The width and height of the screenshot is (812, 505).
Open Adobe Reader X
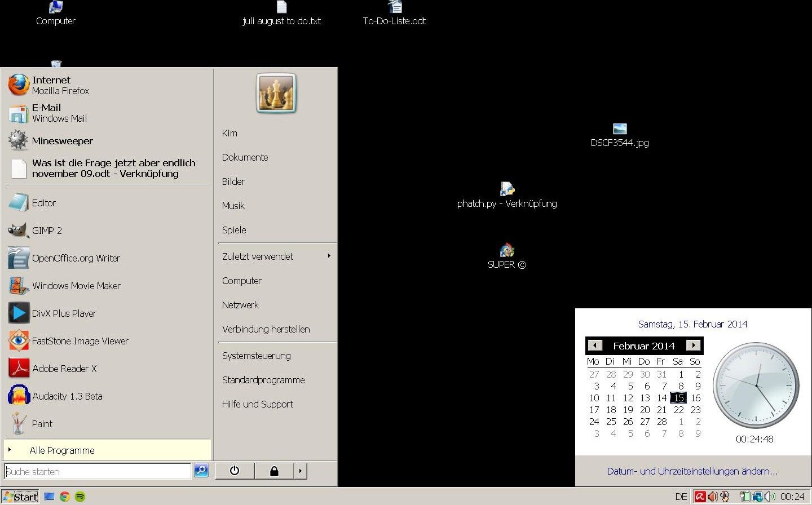click(x=64, y=369)
